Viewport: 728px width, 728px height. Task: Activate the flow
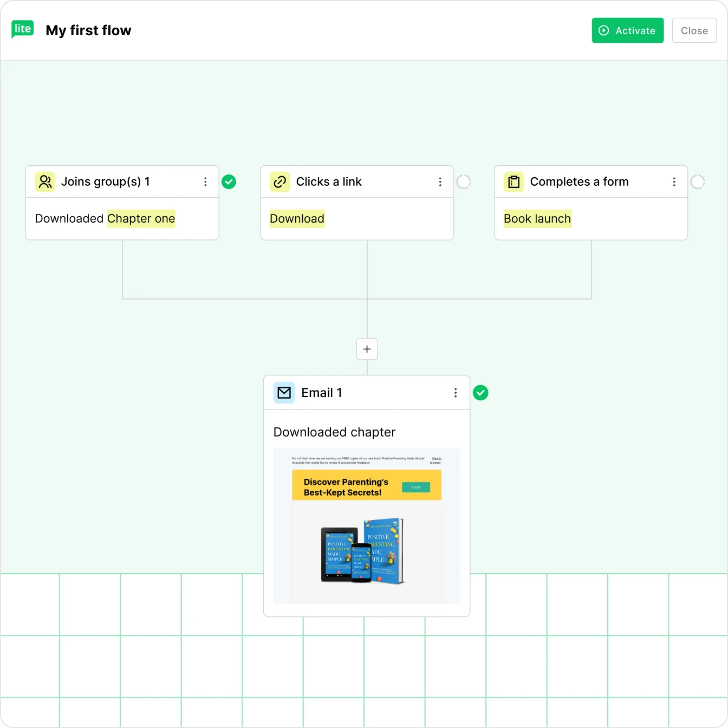click(x=628, y=30)
